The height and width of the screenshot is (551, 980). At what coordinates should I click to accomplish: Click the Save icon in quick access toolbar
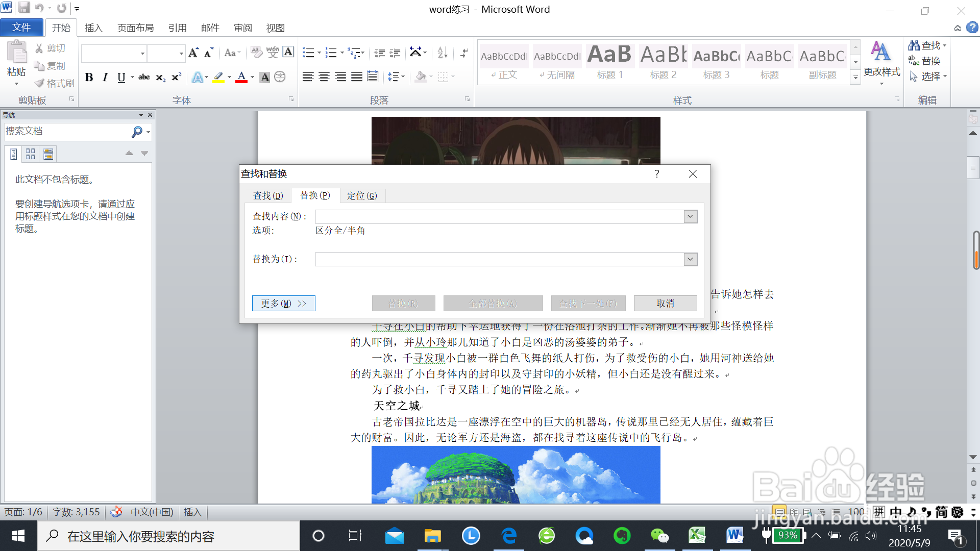click(x=23, y=8)
